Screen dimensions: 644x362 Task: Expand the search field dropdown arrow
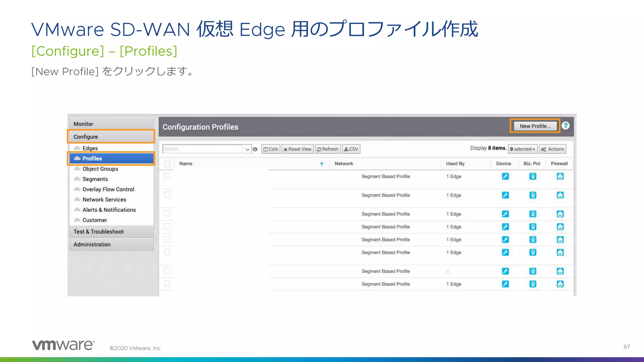(247, 149)
